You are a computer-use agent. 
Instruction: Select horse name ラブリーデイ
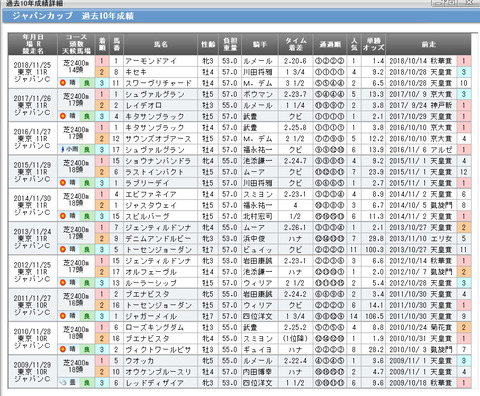tap(147, 183)
